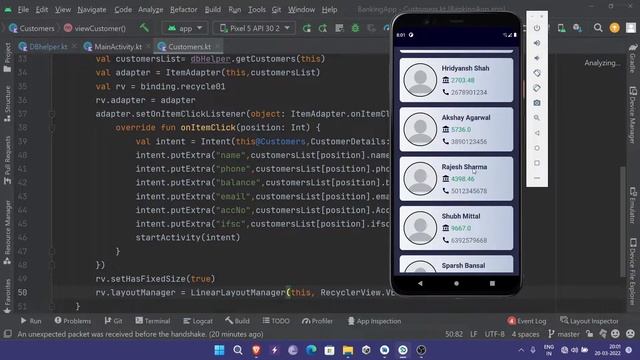Image resolution: width=640 pixels, height=360 pixels.
Task: Click the sad face feedback icon
Action: pos(630,334)
